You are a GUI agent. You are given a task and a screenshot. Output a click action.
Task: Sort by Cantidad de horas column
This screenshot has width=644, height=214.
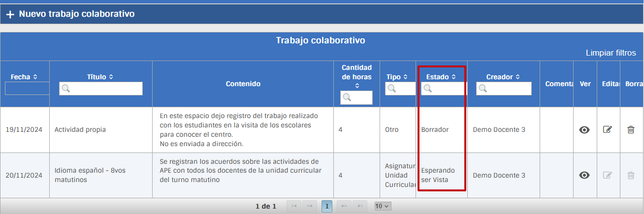356,86
